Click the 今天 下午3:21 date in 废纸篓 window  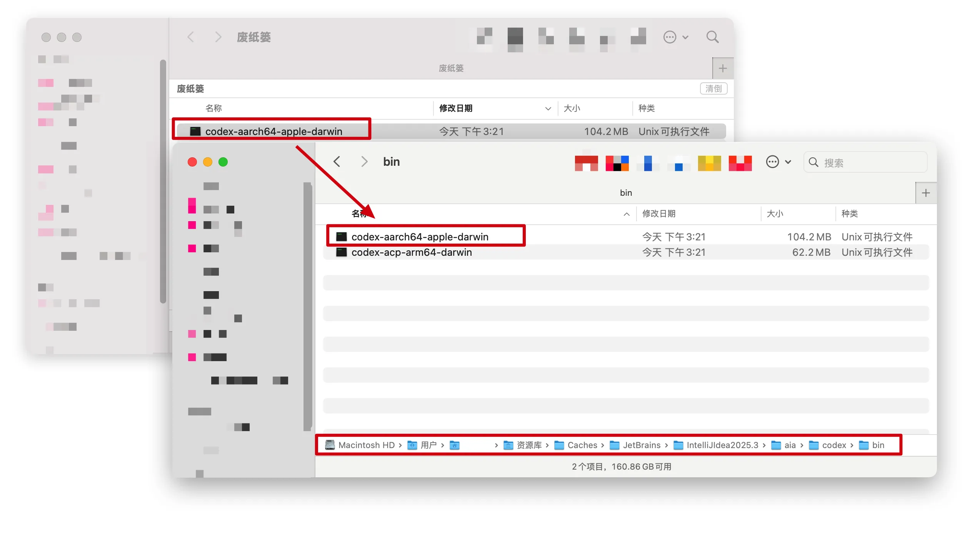[x=472, y=132]
